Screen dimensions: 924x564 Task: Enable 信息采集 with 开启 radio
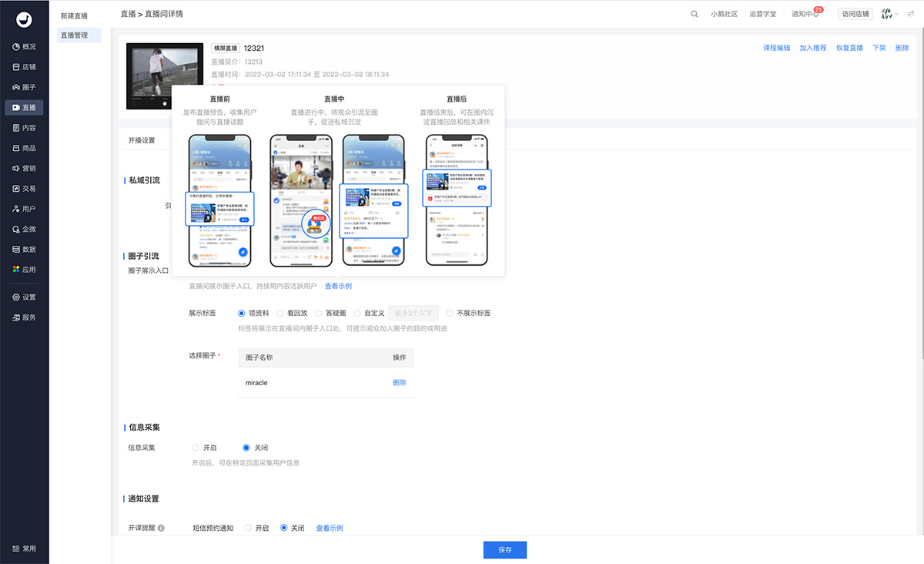coord(196,448)
